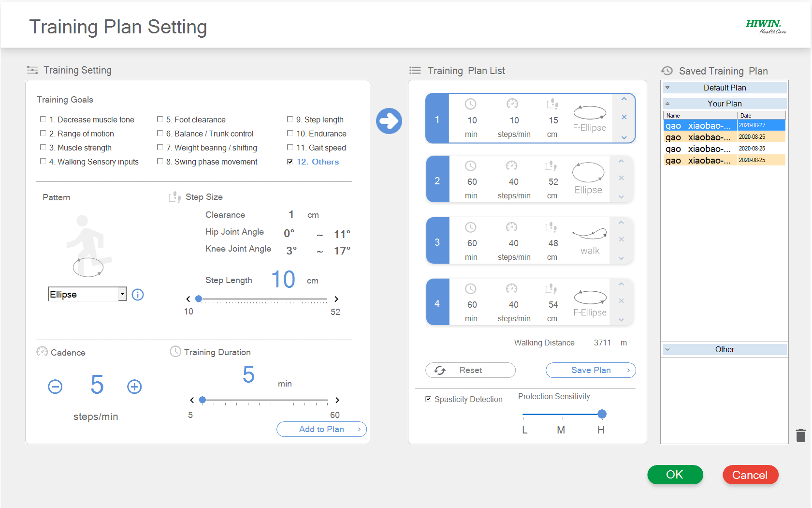812x508 pixels.
Task: Uncheck goal 12 Others
Action: point(290,162)
